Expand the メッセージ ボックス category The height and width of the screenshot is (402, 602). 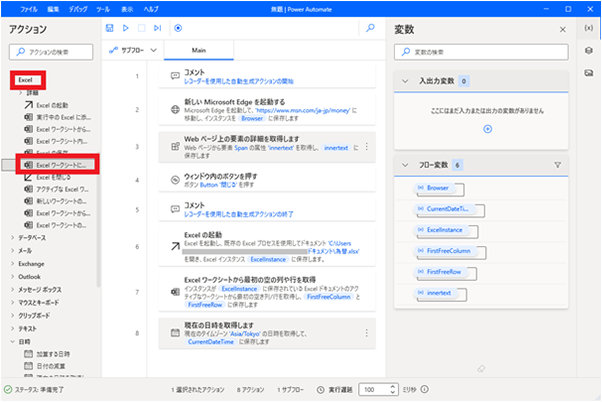(13, 290)
